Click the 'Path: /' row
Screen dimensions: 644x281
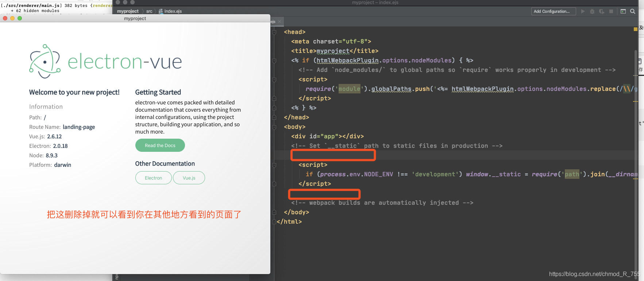(x=38, y=118)
